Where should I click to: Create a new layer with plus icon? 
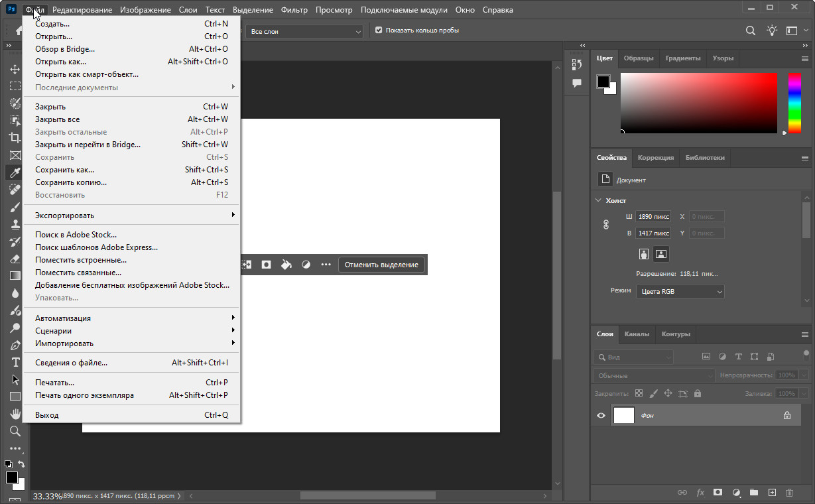pos(772,493)
